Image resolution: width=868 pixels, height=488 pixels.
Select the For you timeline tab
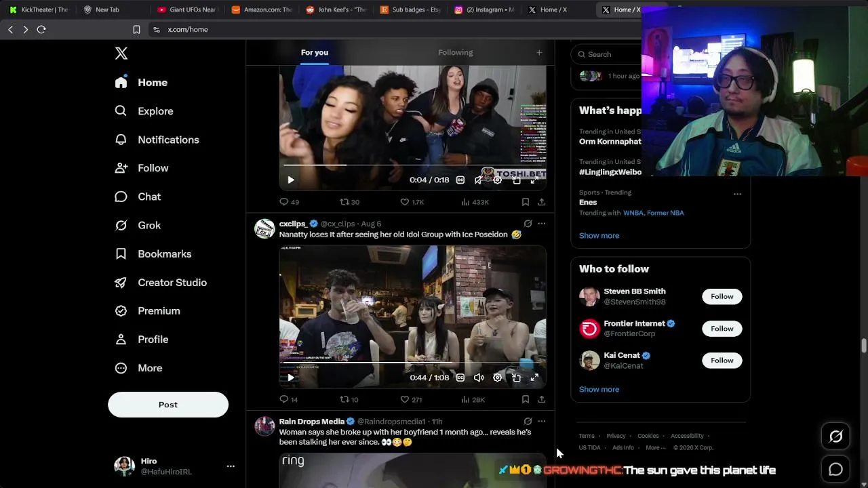(x=314, y=52)
